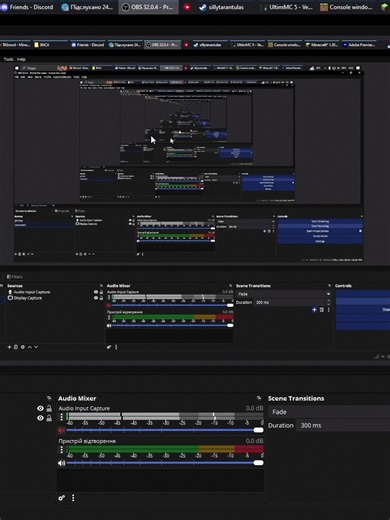Open Console window in large top taskbar
Screen dimensions: 390x520
pos(347,7)
